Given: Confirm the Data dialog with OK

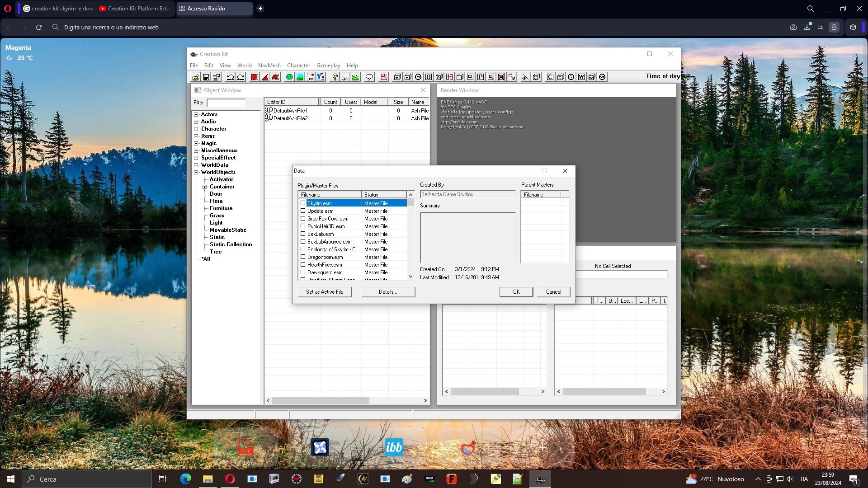Looking at the screenshot, I should (516, 292).
